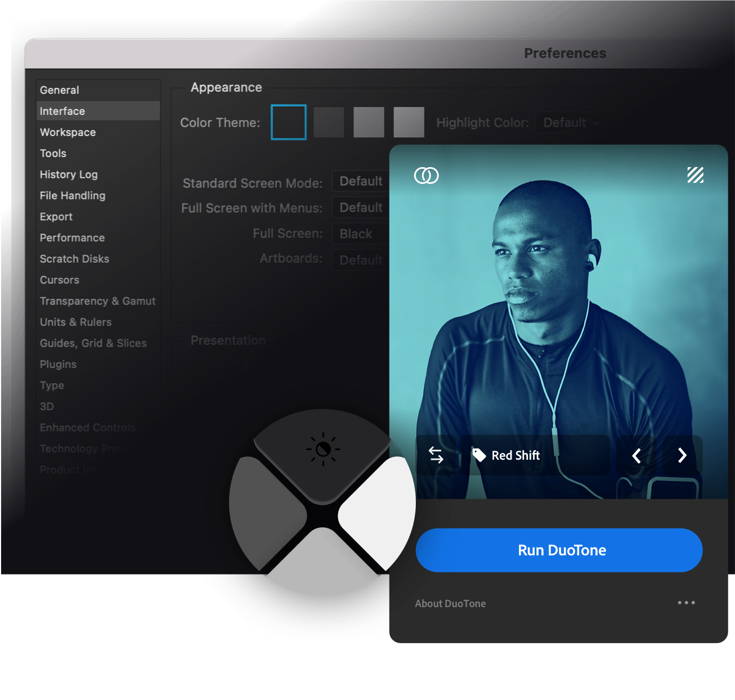Choose the light gray bottom dial segment
This screenshot has width=735, height=700.
(x=324, y=563)
